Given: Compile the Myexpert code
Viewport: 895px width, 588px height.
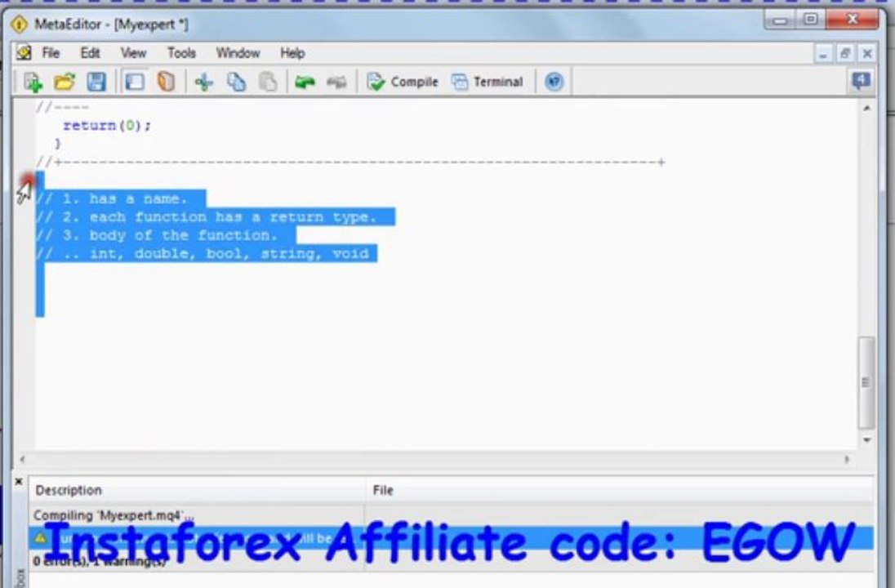Looking at the screenshot, I should (403, 82).
